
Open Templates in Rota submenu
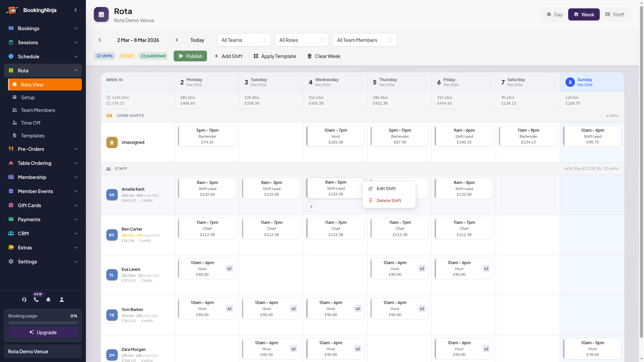(x=45, y=135)
